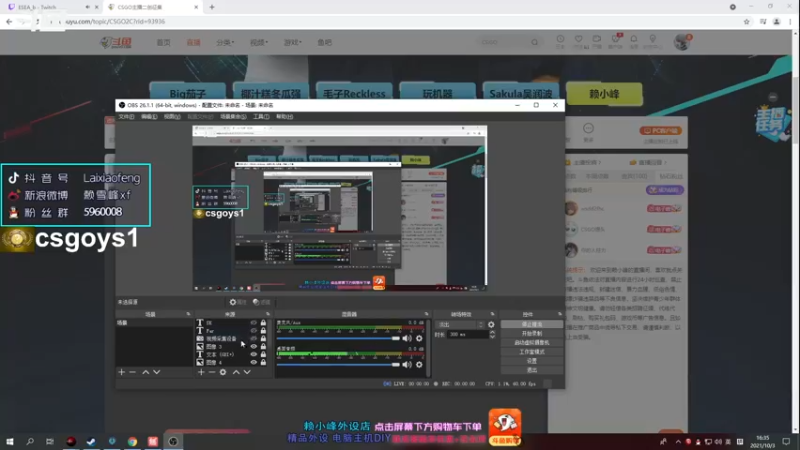Viewport: 800px width, 450px height.
Task: Open Douyu notification bell icon
Action: tap(634, 40)
